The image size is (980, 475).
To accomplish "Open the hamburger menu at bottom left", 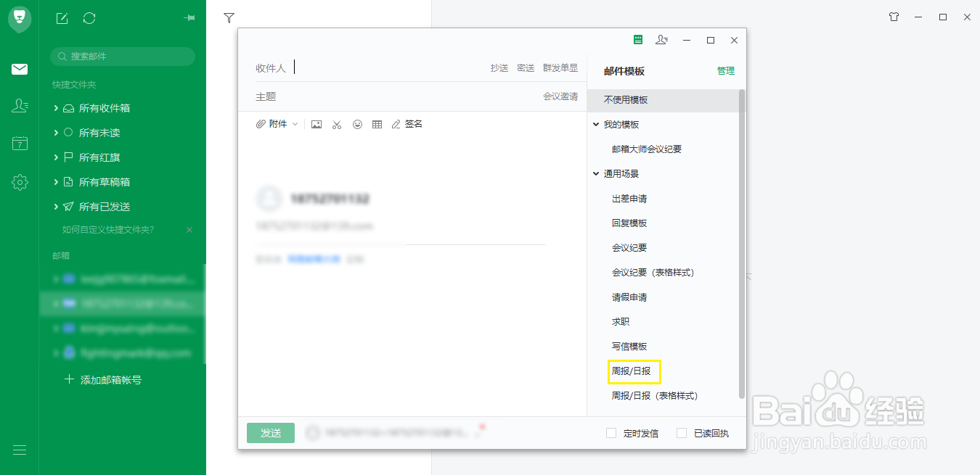I will 19,450.
